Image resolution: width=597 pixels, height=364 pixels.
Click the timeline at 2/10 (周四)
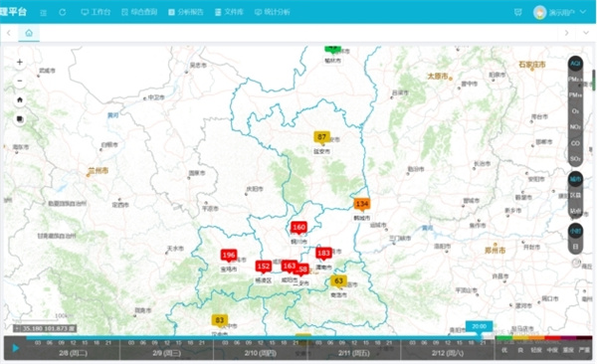(261, 353)
